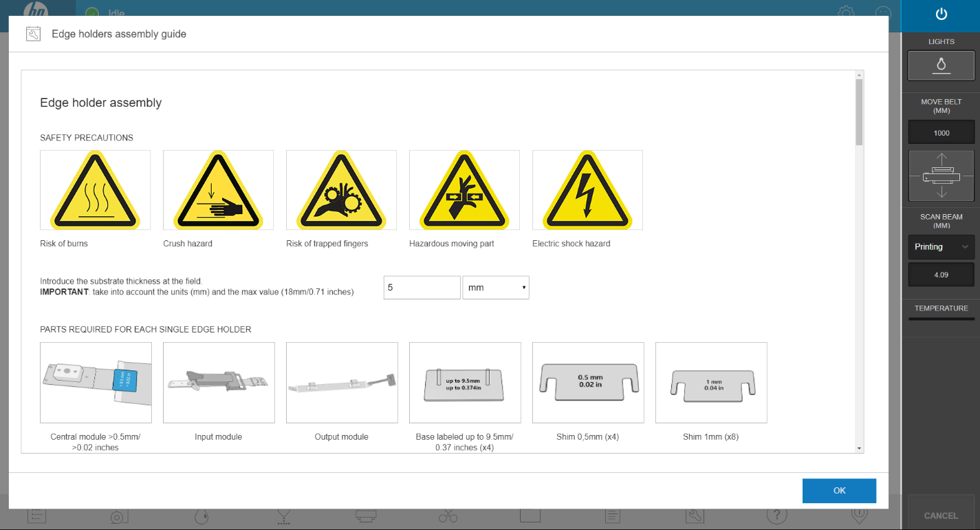This screenshot has width=980, height=530.
Task: Select the Risk of trapped fingers icon
Action: (341, 190)
